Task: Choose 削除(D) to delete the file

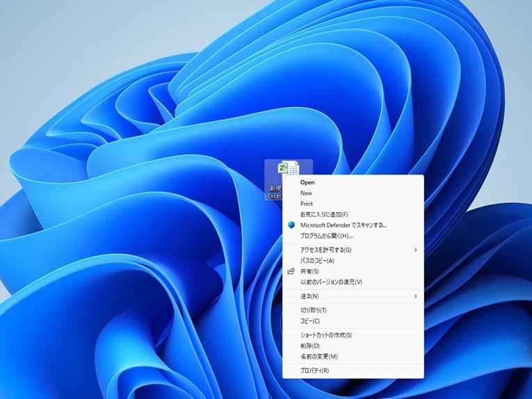Action: click(310, 345)
